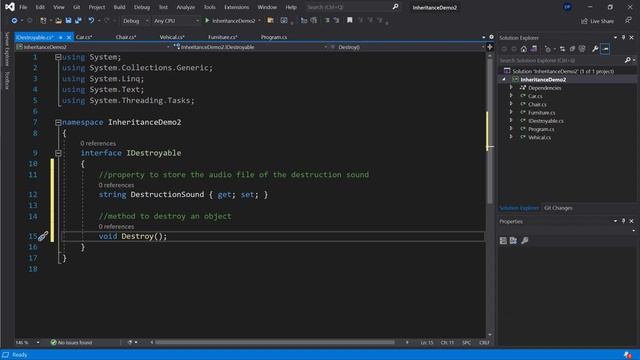Open the Extensions menu

pos(237,7)
